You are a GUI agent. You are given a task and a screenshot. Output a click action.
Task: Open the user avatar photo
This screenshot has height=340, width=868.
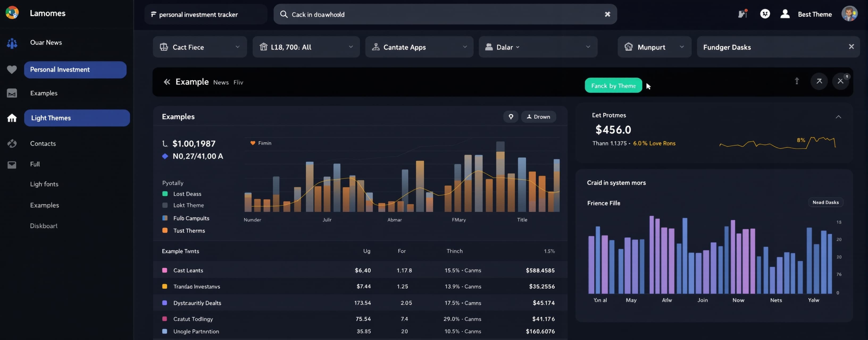coord(849,14)
